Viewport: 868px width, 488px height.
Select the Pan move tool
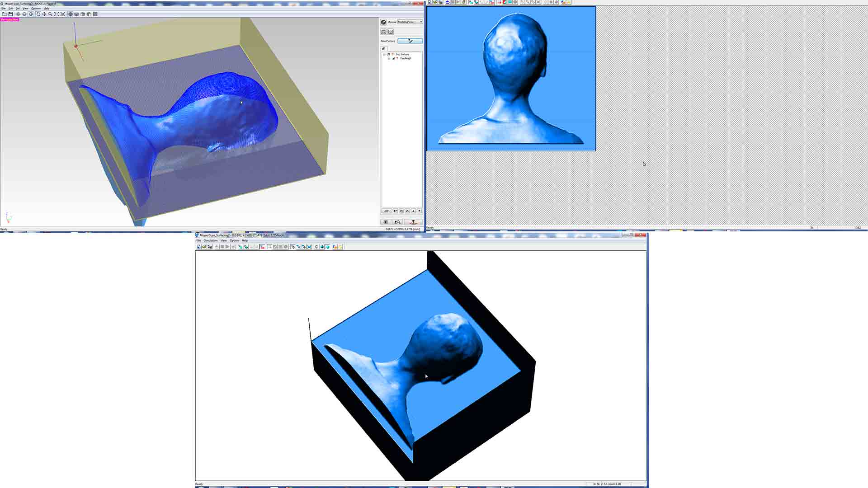click(x=44, y=14)
